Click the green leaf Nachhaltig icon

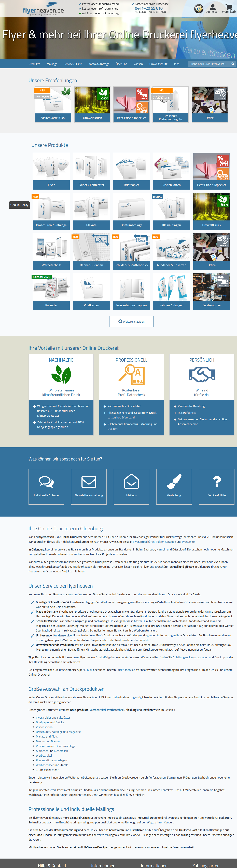coord(61,375)
